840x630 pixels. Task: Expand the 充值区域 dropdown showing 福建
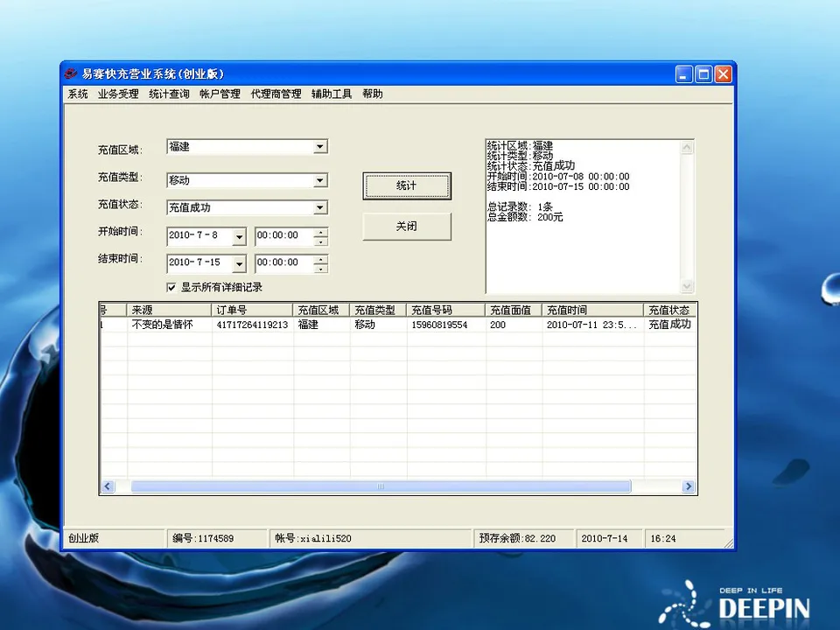pos(320,147)
